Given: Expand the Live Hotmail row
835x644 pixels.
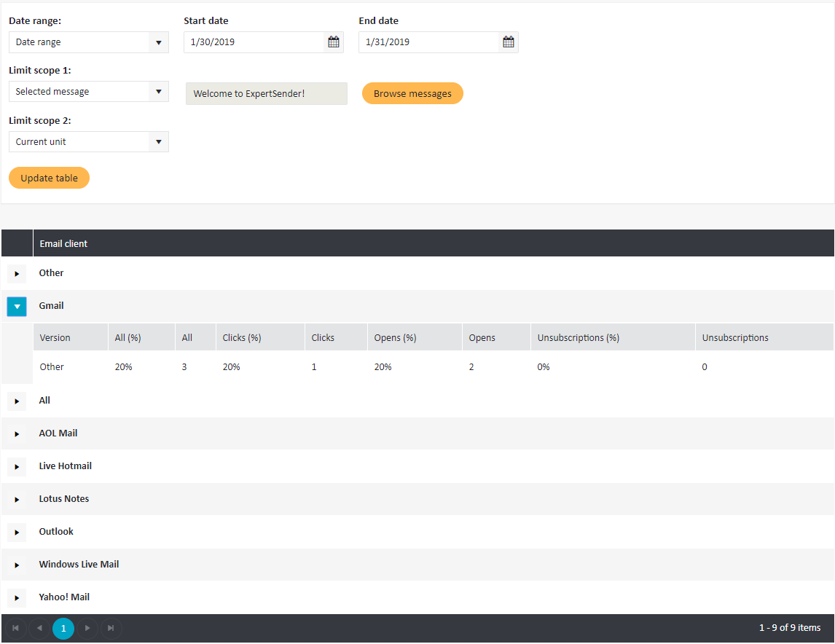Looking at the screenshot, I should pyautogui.click(x=17, y=467).
